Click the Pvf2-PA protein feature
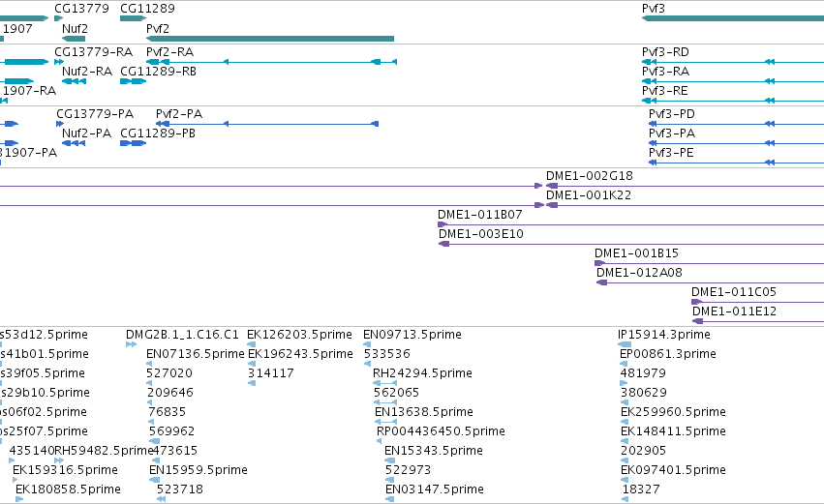The height and width of the screenshot is (504, 824). tap(267, 124)
